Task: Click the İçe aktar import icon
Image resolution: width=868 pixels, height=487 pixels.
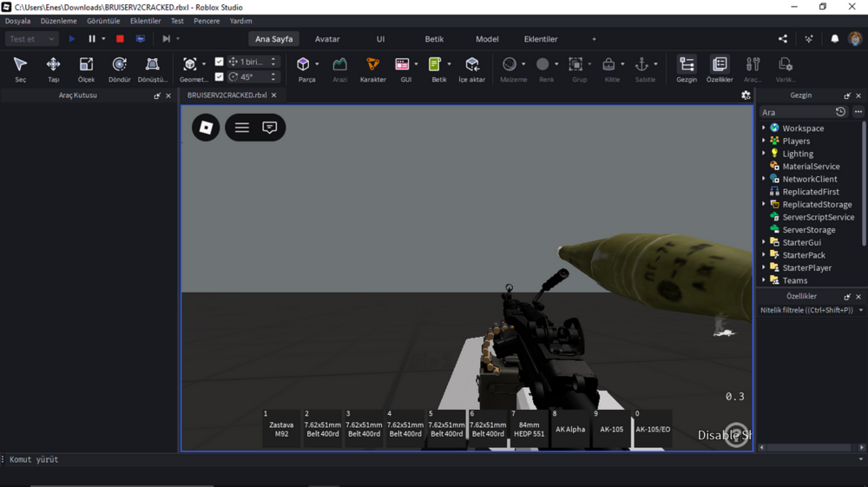Action: point(471,69)
